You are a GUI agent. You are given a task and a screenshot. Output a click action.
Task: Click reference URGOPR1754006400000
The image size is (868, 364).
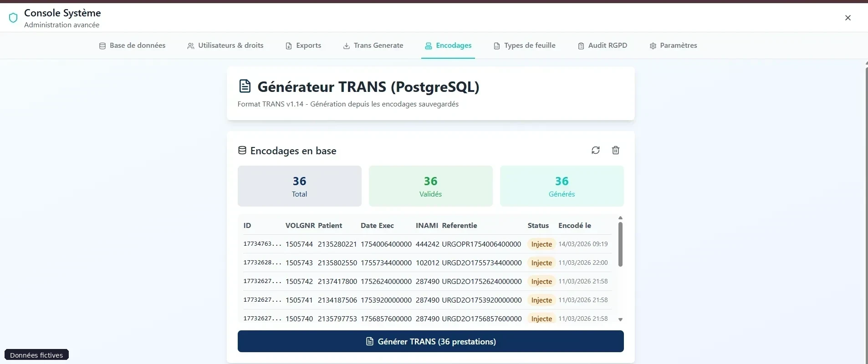coord(481,244)
